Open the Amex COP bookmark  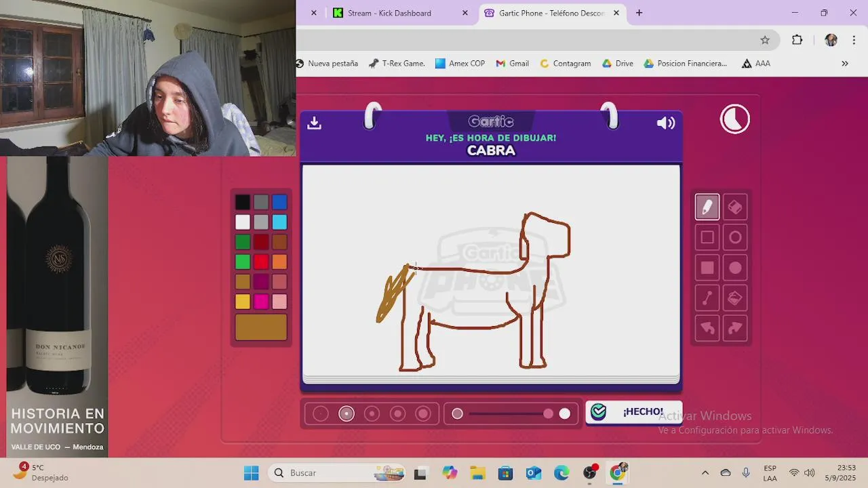[x=460, y=63]
